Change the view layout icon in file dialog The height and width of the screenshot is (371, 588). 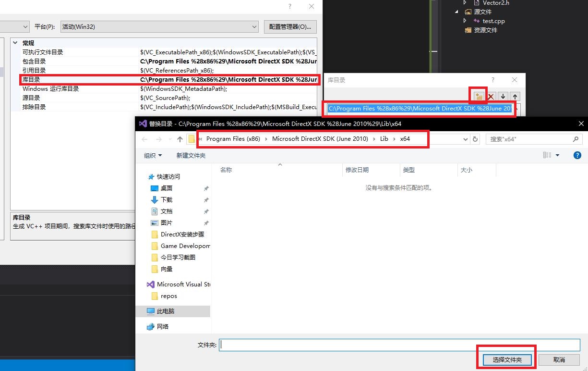(547, 155)
